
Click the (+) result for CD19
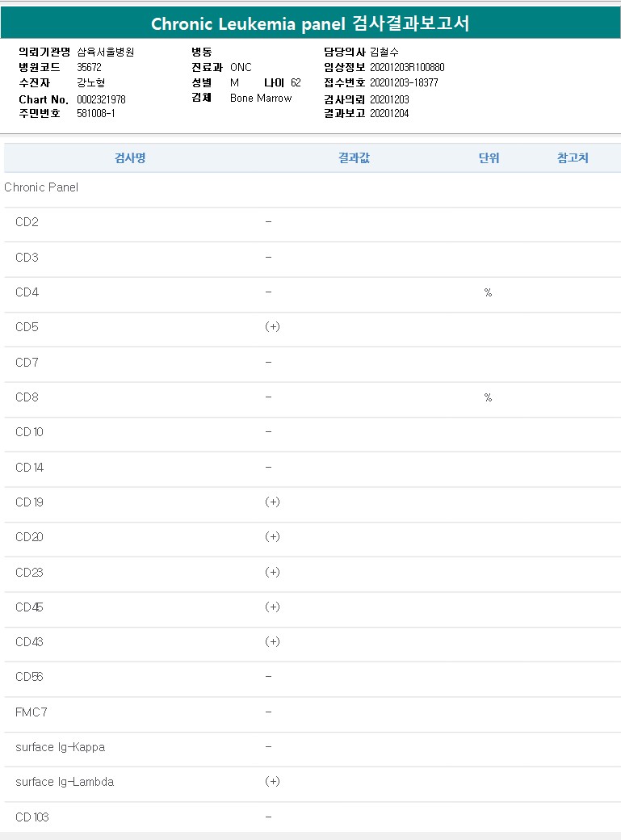(x=272, y=502)
